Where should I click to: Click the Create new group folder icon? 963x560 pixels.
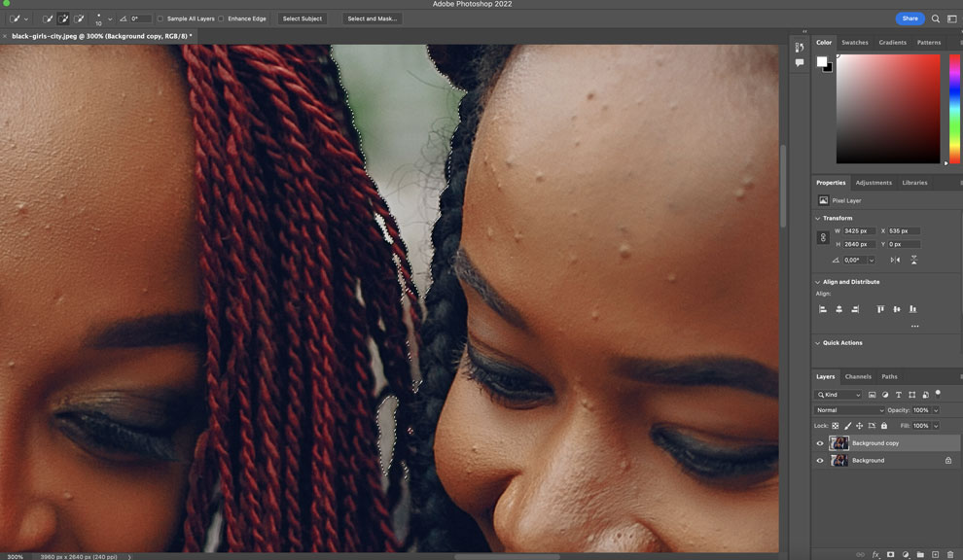tap(921, 553)
